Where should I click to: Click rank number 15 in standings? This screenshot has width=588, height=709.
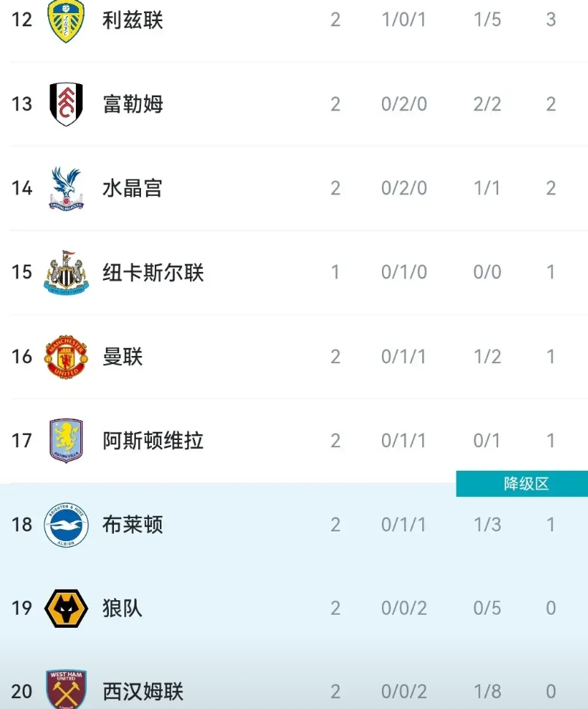click(22, 273)
